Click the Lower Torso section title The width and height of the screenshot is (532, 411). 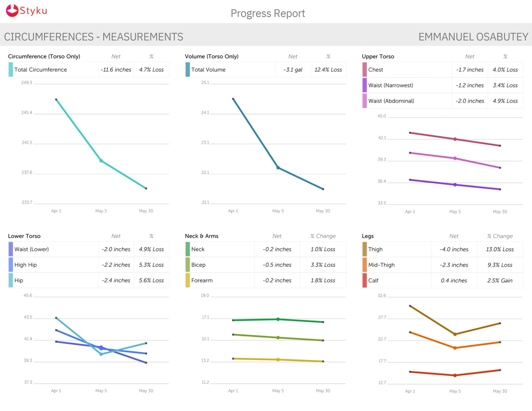click(x=24, y=236)
